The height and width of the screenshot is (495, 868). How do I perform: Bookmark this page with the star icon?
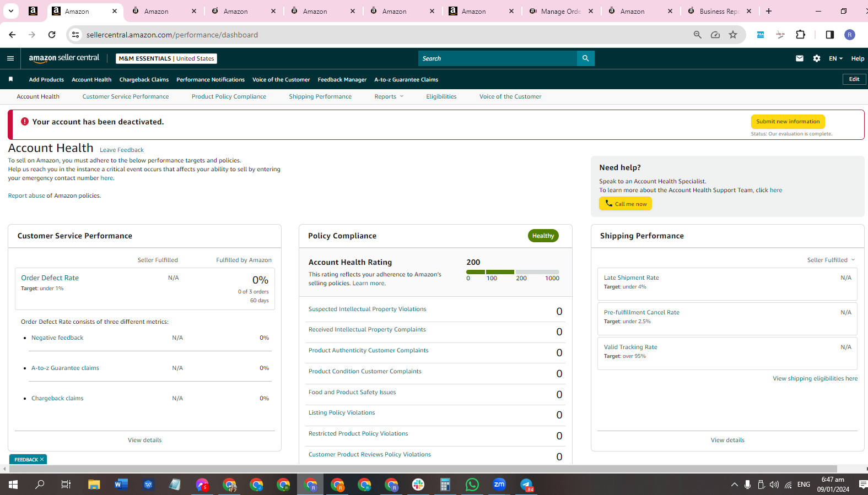point(733,35)
